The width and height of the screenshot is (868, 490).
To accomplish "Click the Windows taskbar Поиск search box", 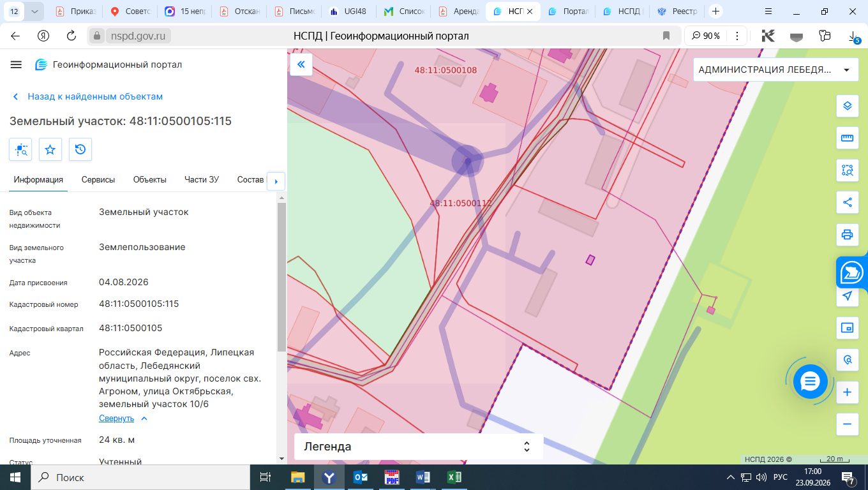I will point(140,477).
